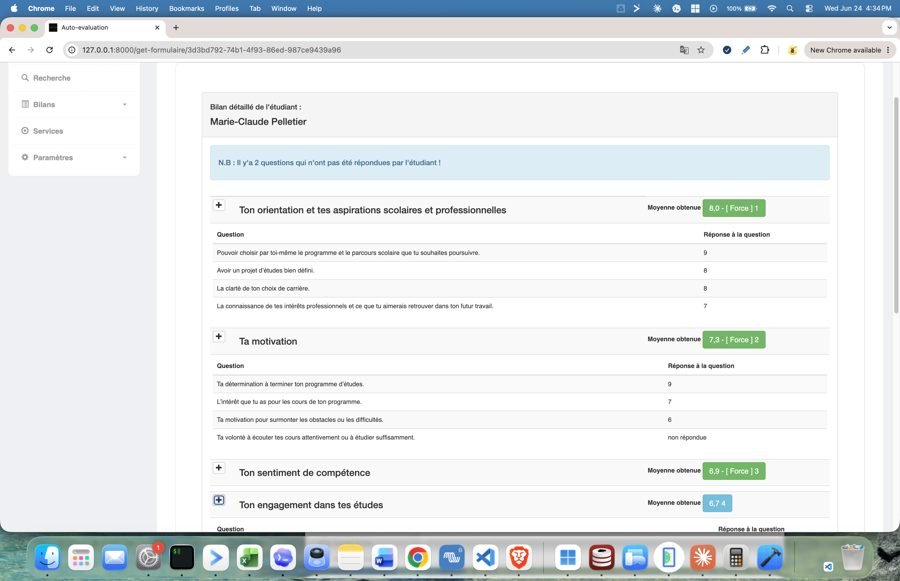Open the History menu
Image resolution: width=900 pixels, height=581 pixels.
click(146, 9)
